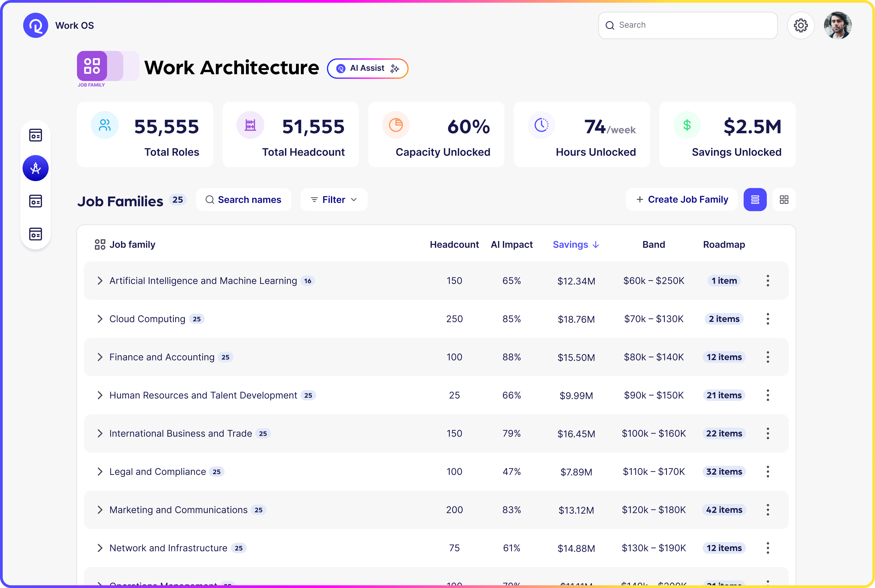The image size is (875, 588).
Task: Click the 42 items roadmap badge
Action: point(724,510)
